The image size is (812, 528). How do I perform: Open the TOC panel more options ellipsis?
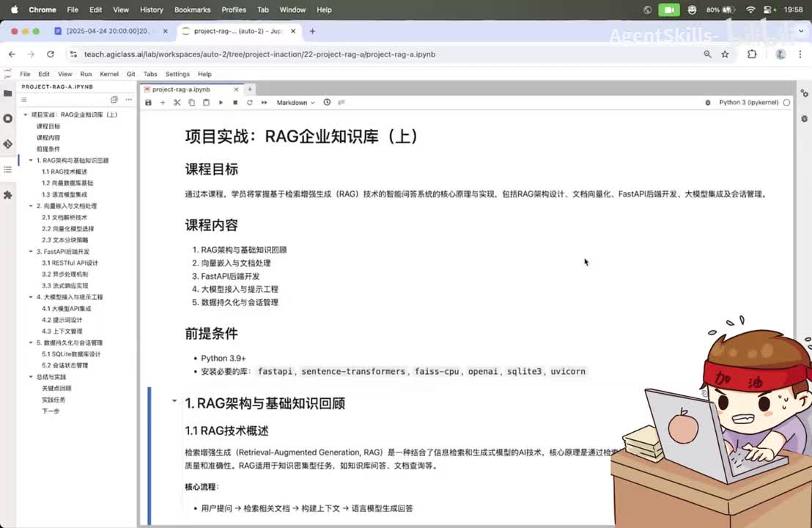pos(128,100)
